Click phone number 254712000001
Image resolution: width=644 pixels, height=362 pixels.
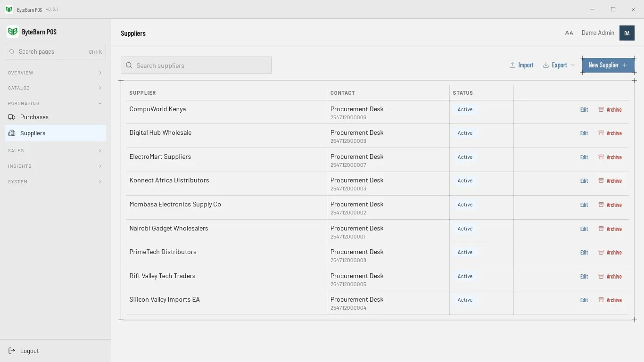click(x=348, y=237)
